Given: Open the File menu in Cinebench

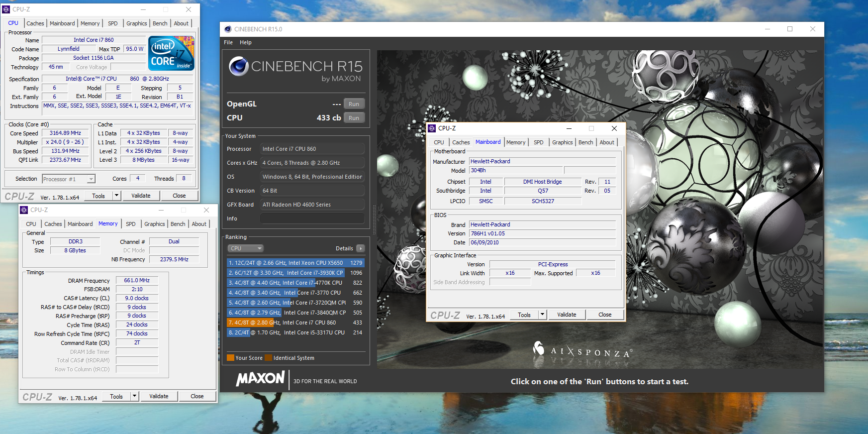Looking at the screenshot, I should [228, 43].
